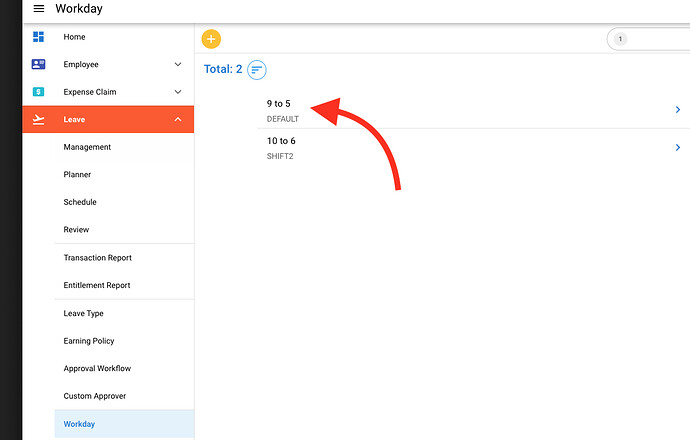Click the DEFAULT code text

tap(283, 119)
